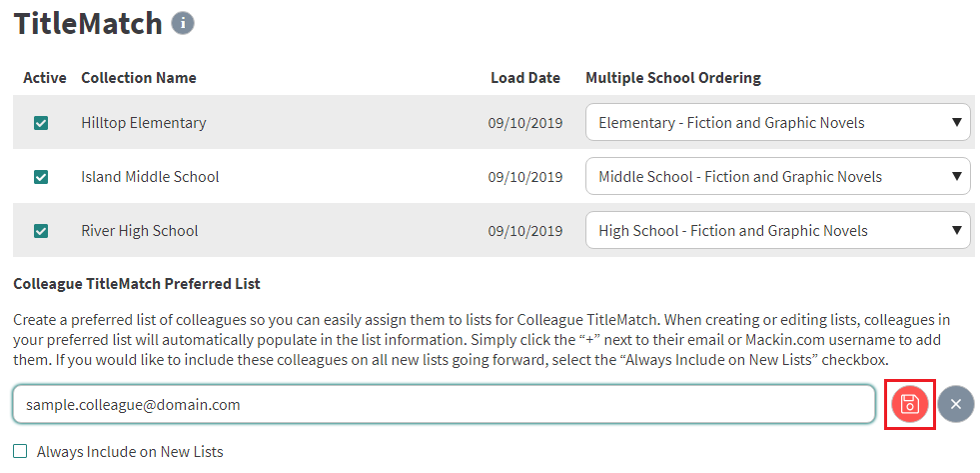
Task: Click the Load Date column header
Action: click(525, 78)
